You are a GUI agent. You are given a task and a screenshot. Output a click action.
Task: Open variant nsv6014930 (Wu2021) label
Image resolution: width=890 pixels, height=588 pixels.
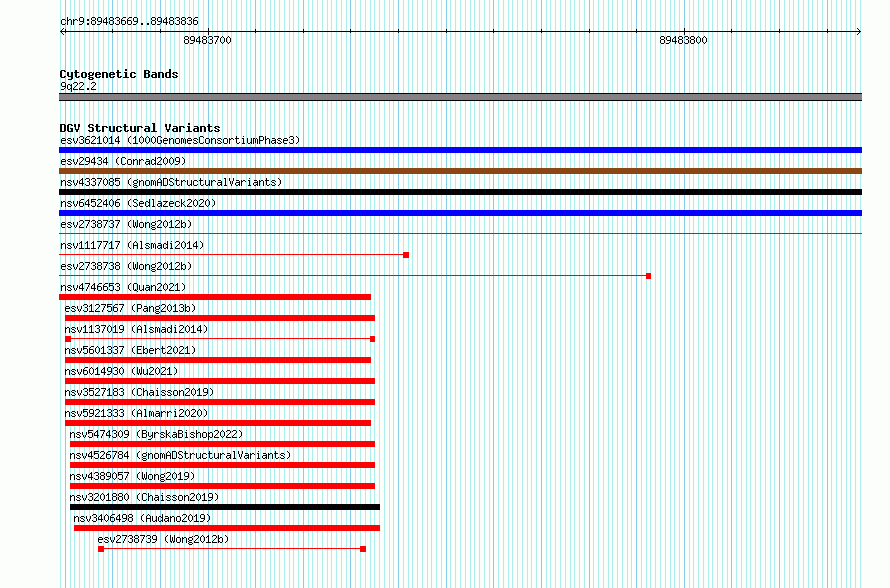pos(121,371)
